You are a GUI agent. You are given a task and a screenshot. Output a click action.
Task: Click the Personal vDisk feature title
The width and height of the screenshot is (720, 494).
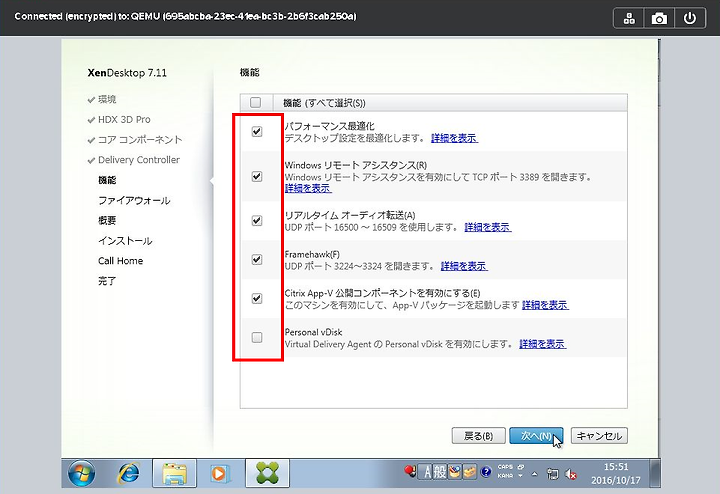pos(313,332)
